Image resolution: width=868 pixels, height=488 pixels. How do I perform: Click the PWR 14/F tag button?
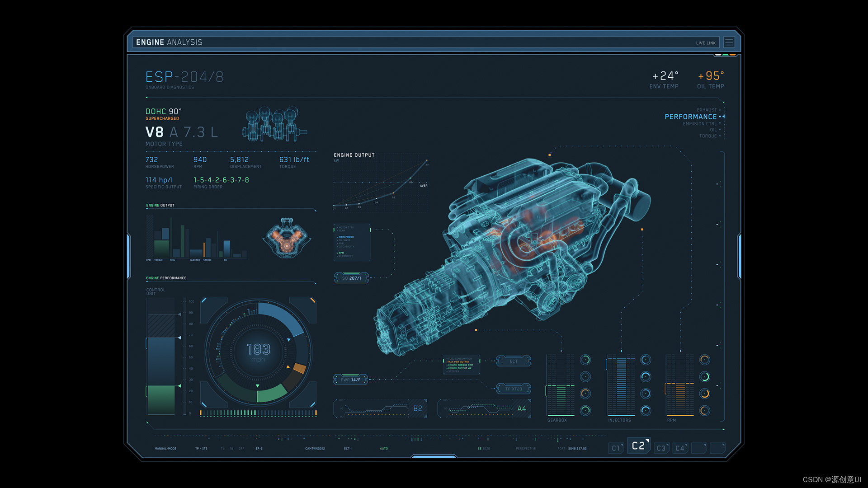click(350, 380)
